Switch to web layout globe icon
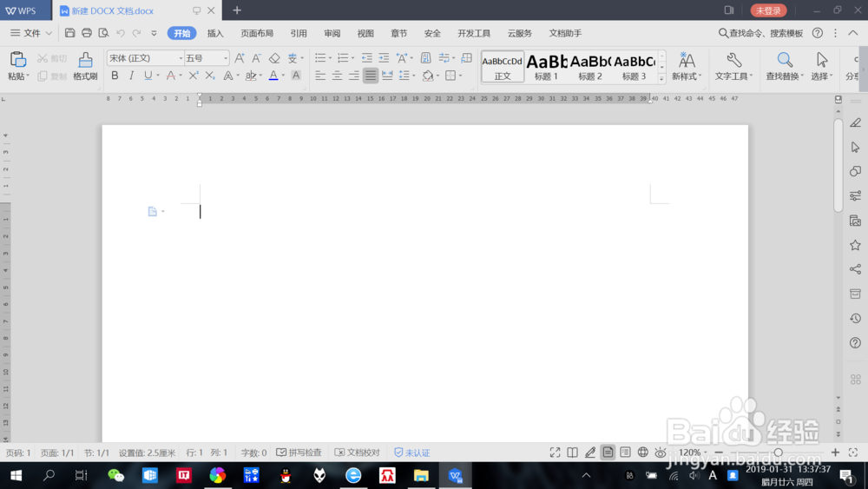 (642, 453)
